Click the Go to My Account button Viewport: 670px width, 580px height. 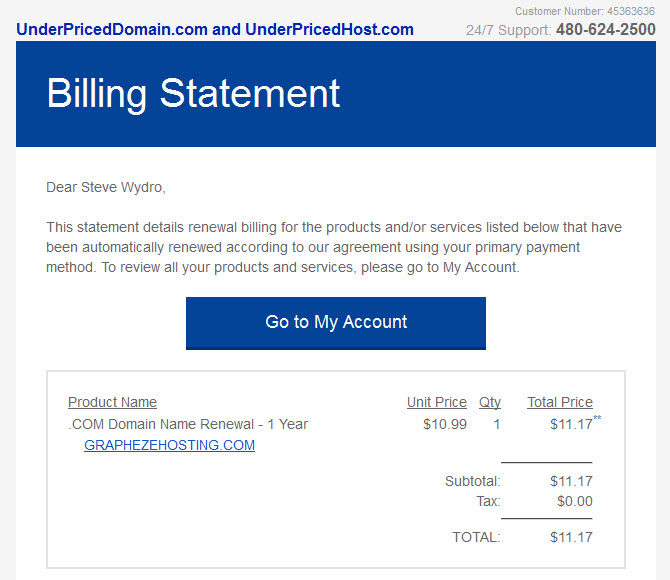click(336, 323)
